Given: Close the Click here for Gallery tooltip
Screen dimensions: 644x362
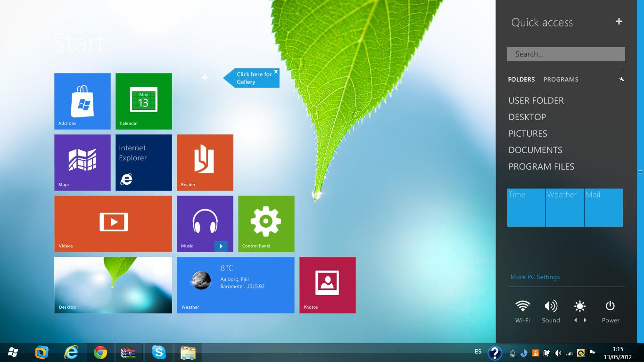Looking at the screenshot, I should tap(276, 72).
